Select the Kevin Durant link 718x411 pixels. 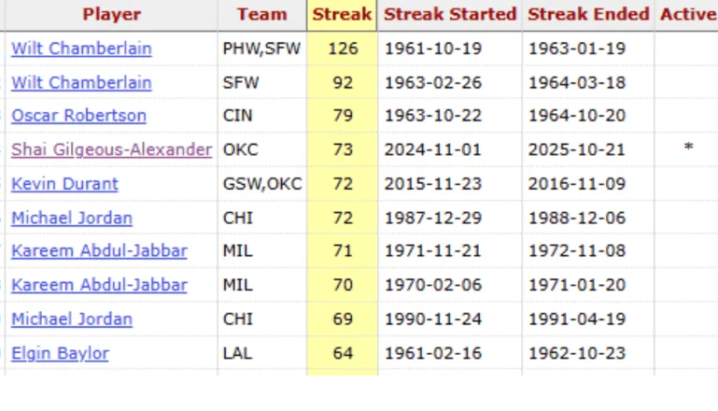point(64,184)
